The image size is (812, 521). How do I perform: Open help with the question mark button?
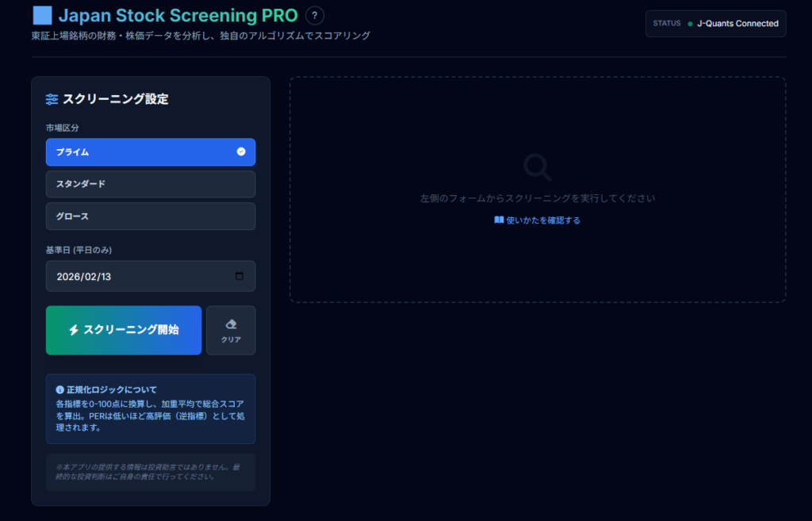315,15
